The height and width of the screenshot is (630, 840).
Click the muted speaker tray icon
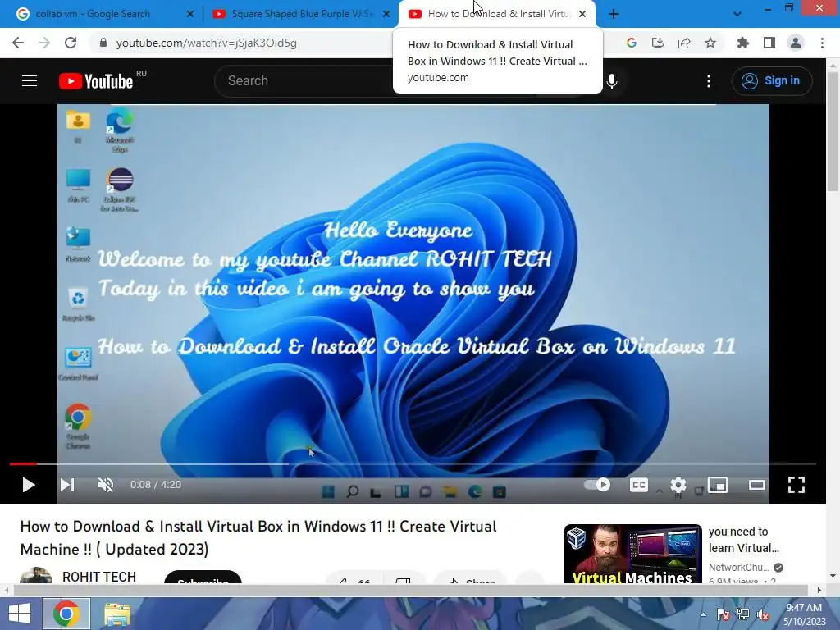763,614
